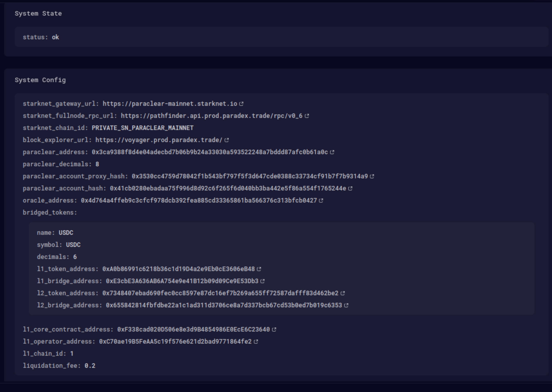
Task: Click external-link icon beside l1_bridge_address
Action: tap(262, 281)
